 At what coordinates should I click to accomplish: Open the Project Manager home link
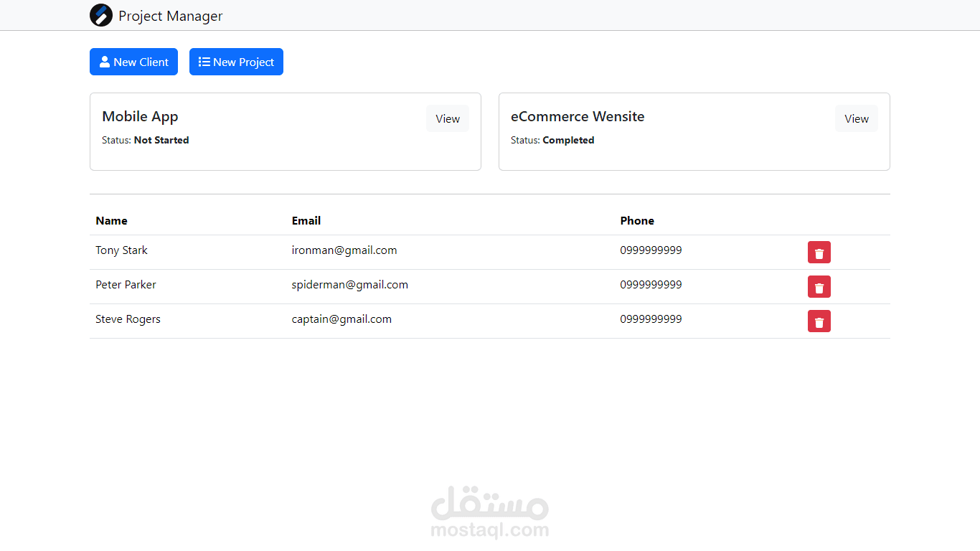156,16
